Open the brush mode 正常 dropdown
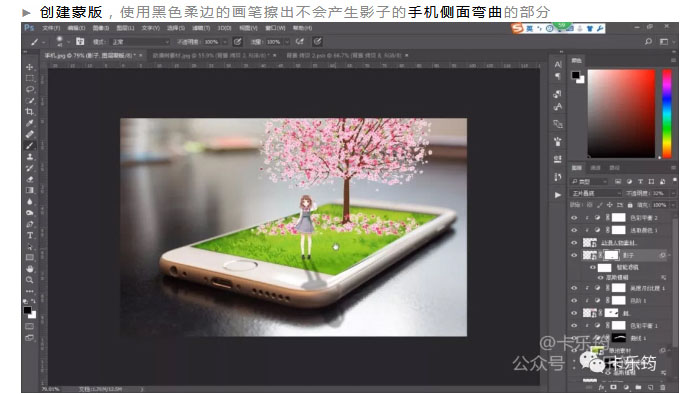Image resolution: width=700 pixels, height=394 pixels. (x=140, y=41)
